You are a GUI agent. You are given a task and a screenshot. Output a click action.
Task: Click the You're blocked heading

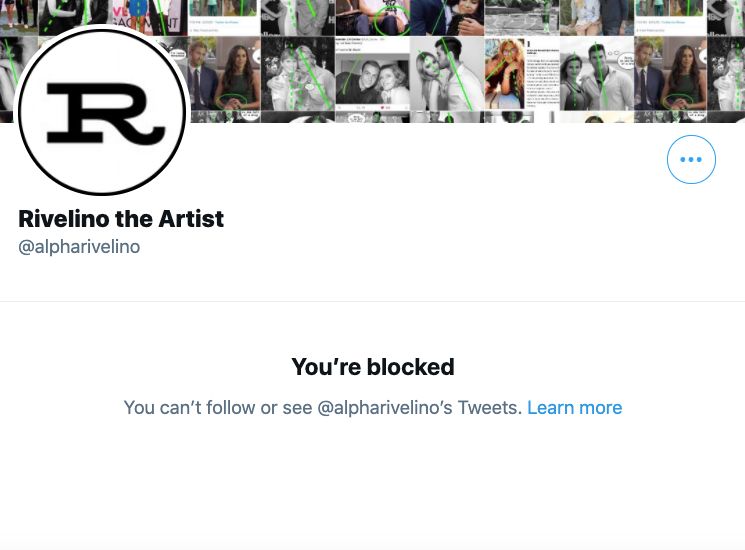click(x=373, y=367)
